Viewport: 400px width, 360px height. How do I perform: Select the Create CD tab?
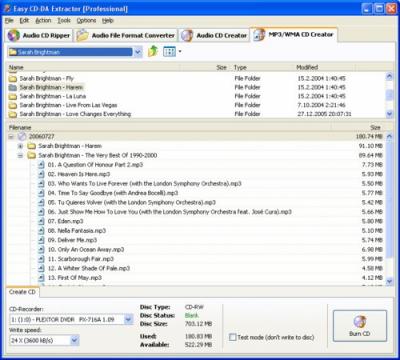pyautogui.click(x=22, y=292)
